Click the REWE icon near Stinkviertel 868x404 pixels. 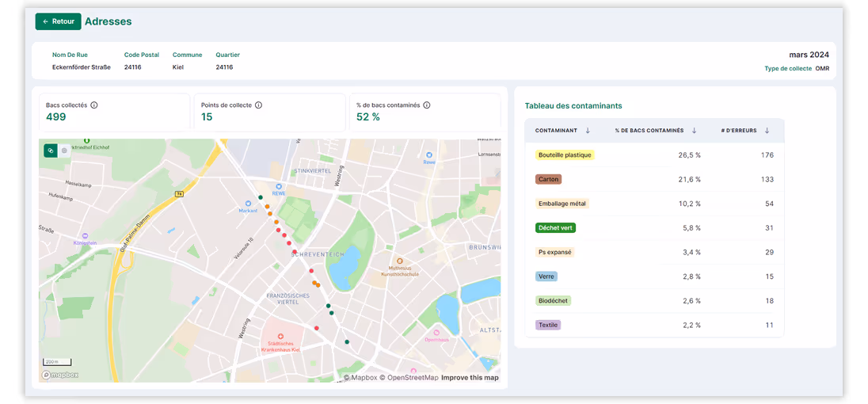tap(280, 186)
